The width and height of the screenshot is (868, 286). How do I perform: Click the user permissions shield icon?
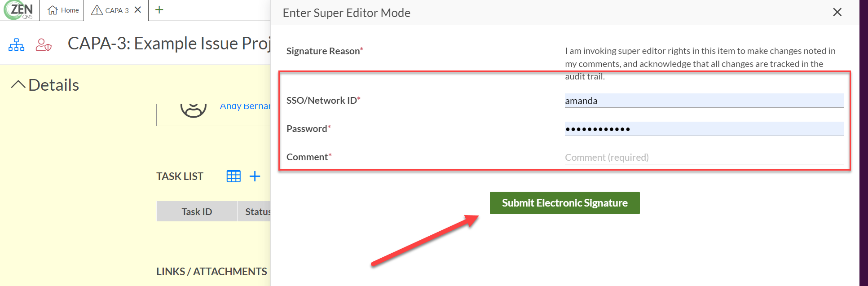coord(44,45)
